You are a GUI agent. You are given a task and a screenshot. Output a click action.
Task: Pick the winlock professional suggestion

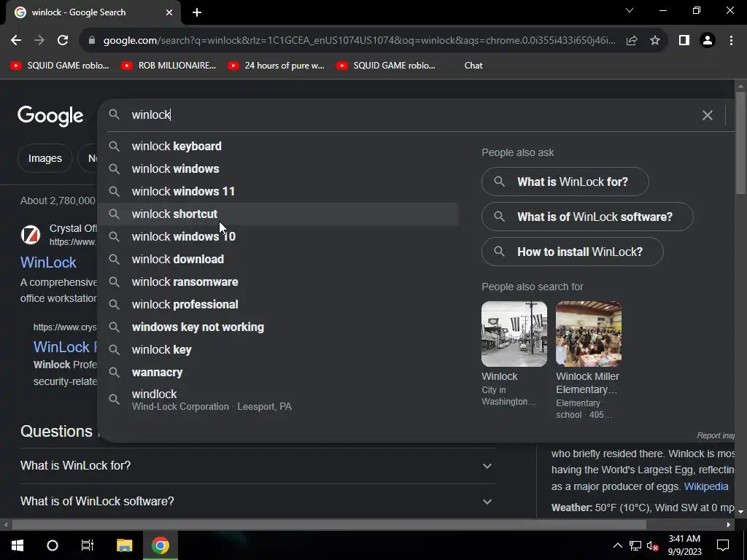(278, 304)
